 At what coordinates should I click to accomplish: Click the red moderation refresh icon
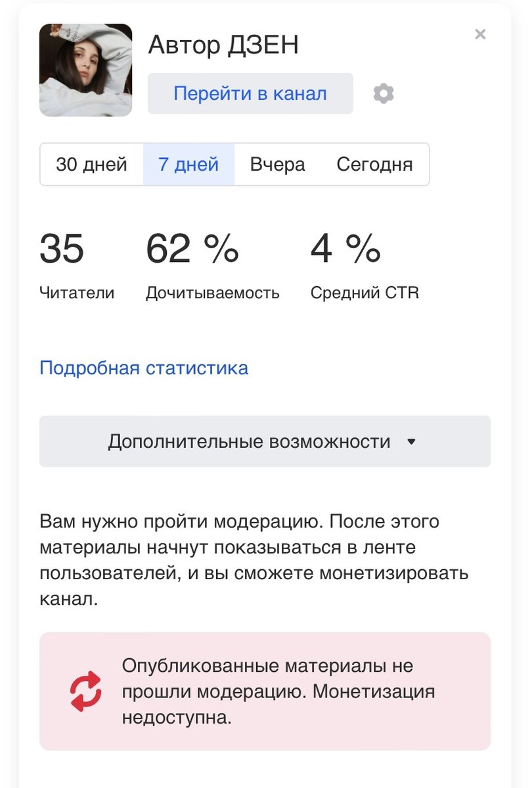(83, 691)
